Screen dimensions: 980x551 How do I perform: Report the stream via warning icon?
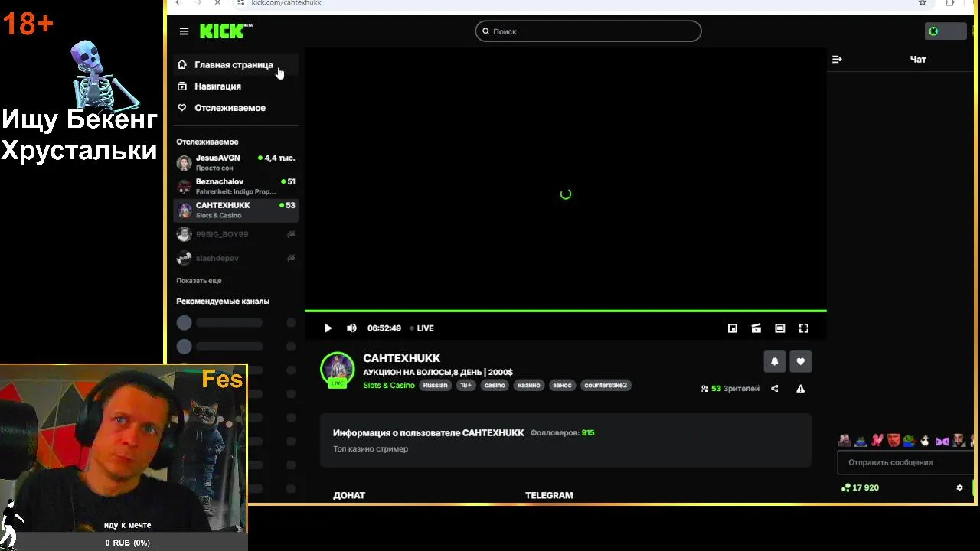[x=800, y=389]
